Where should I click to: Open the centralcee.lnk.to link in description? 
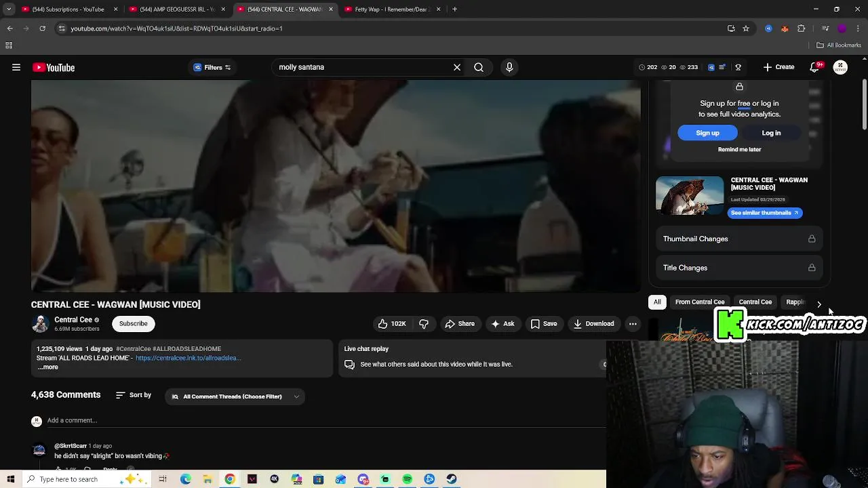coord(188,358)
